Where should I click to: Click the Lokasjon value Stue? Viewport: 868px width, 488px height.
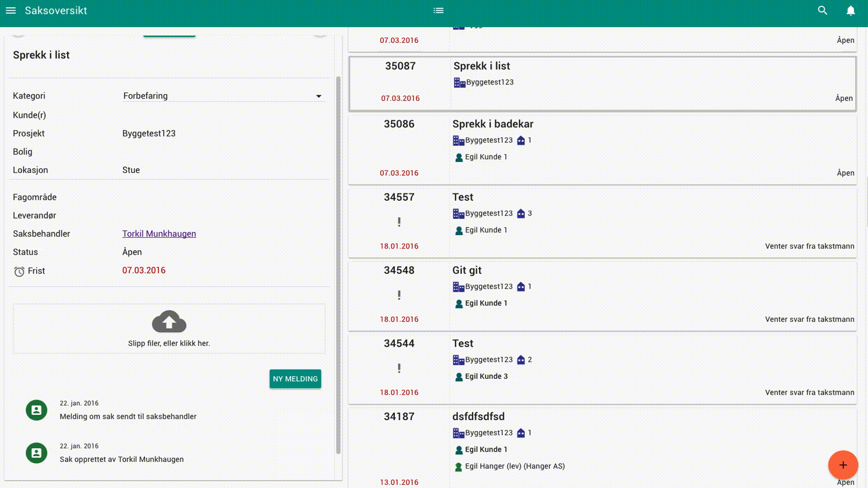(131, 170)
